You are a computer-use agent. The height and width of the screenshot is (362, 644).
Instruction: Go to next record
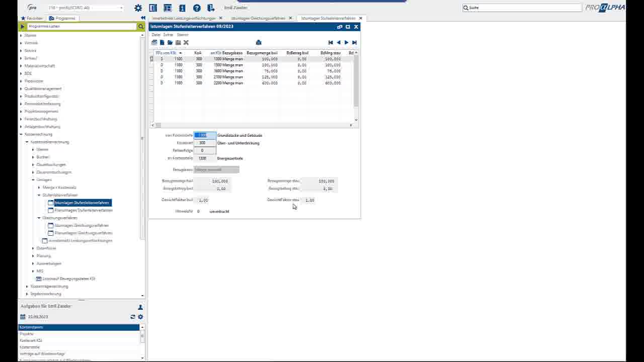[346, 42]
